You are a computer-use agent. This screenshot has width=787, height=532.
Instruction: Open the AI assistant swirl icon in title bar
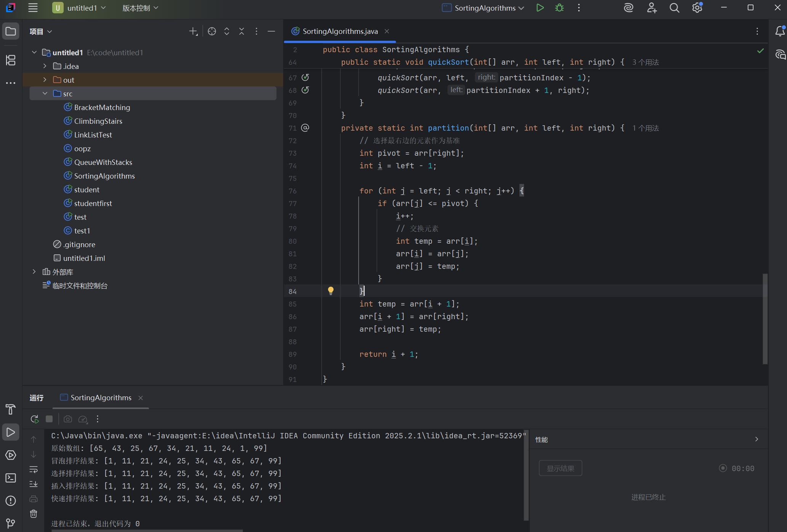[628, 8]
